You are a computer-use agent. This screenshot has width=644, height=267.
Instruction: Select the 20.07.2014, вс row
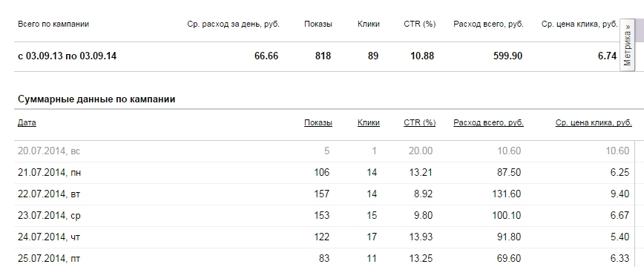tap(324, 151)
